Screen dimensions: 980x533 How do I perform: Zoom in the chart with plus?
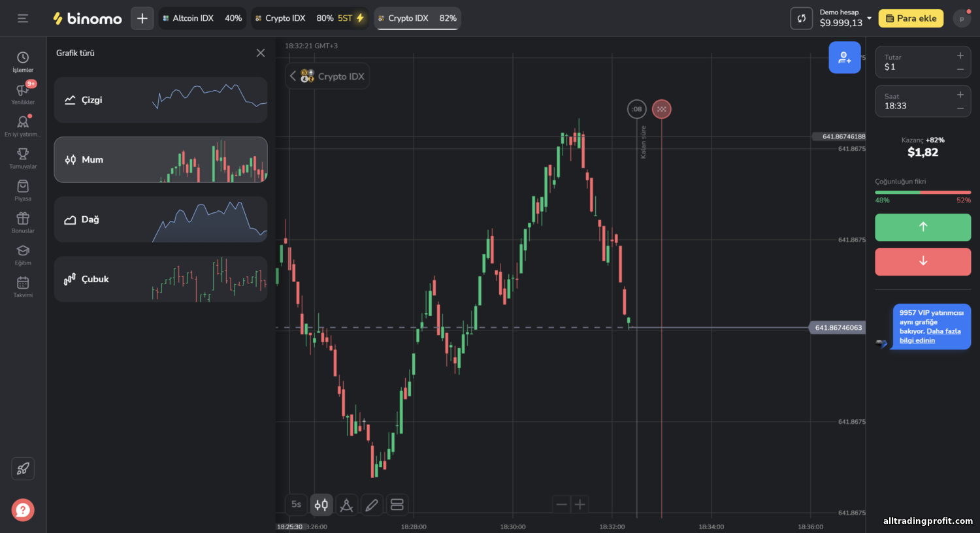click(x=580, y=504)
